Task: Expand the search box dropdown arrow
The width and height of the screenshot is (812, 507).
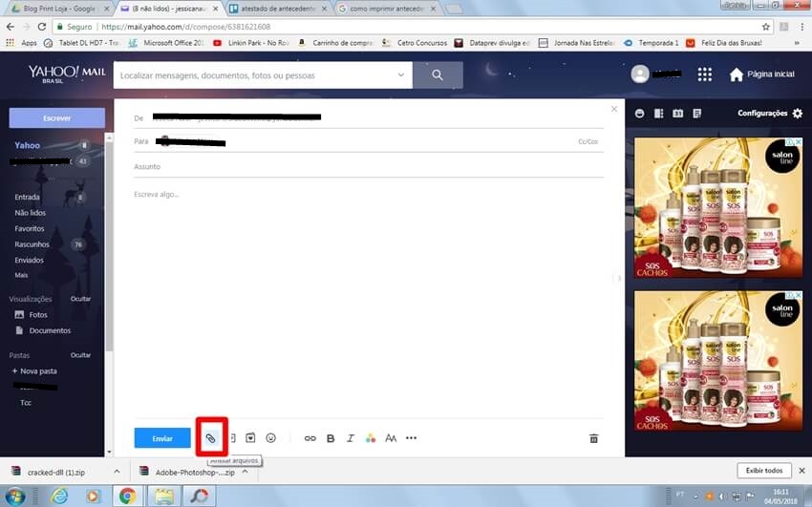Action: pos(400,74)
